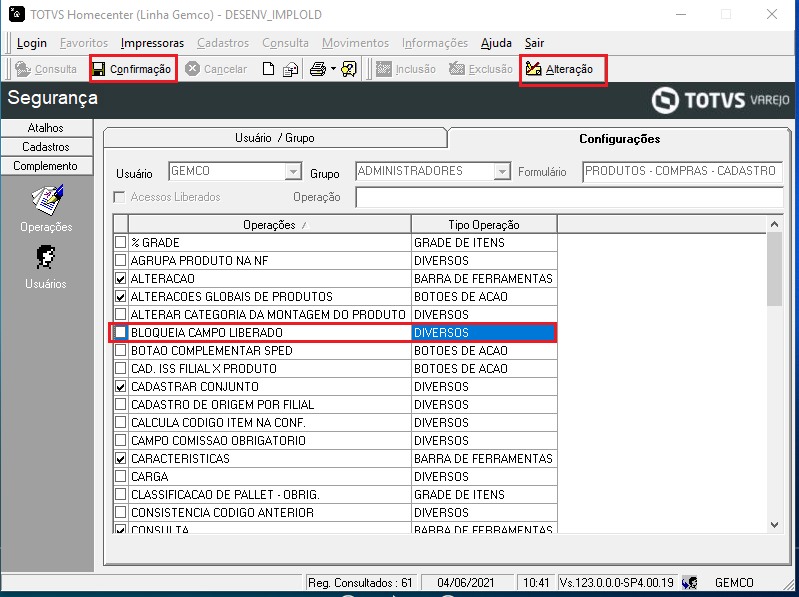Expand the printer options dropdown arrow
Screen dimensions: 799x597
333,69
